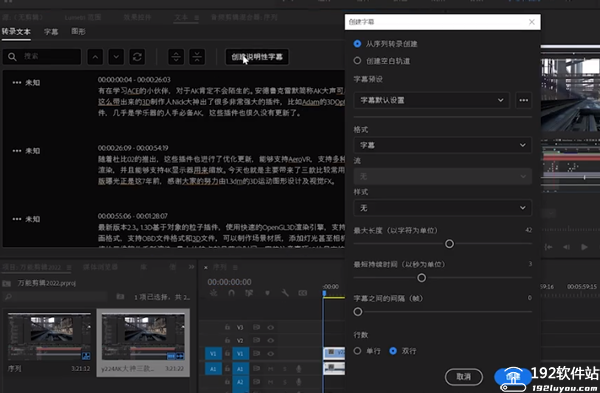Click 取消 in the caption dialog
Viewport: 600px width, 393px height.
[x=463, y=377]
